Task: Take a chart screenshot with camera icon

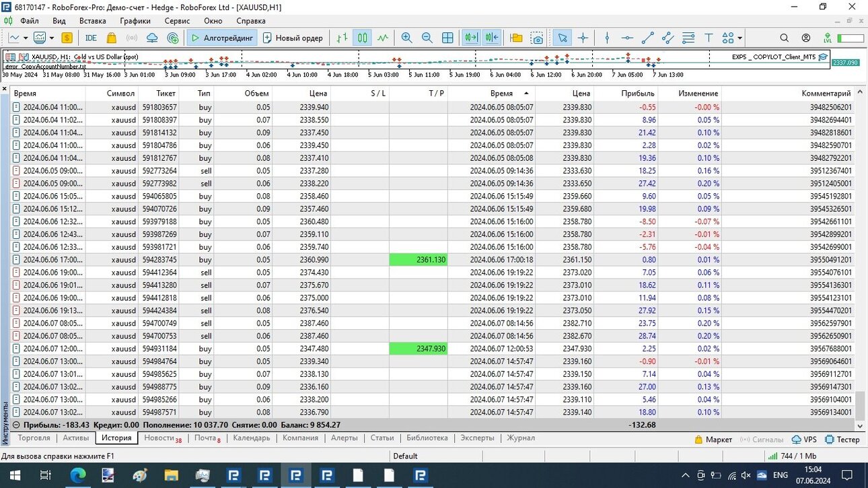Action: (x=536, y=38)
